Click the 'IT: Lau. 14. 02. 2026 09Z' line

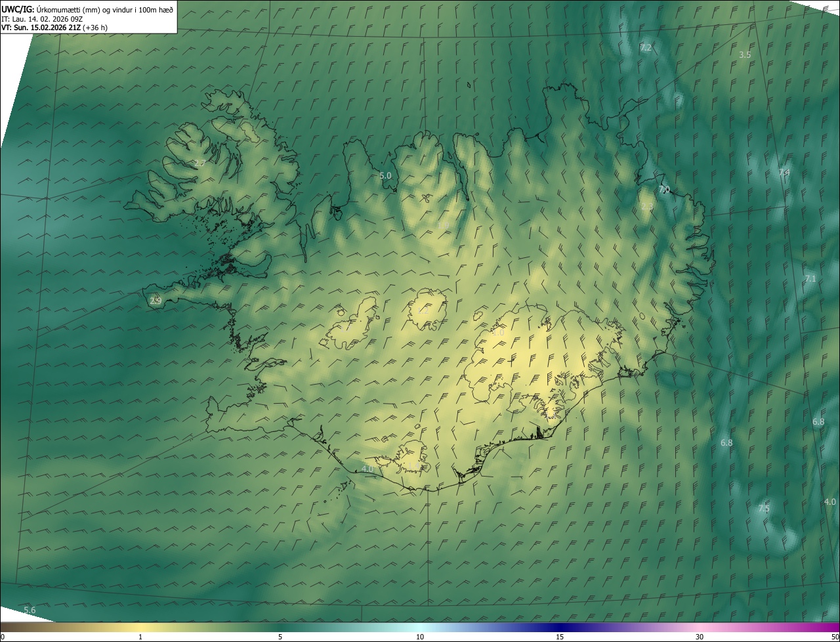click(42, 18)
